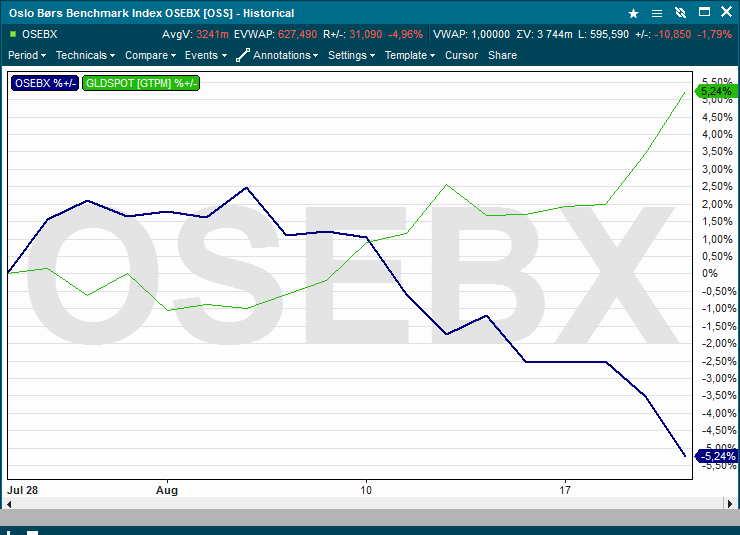This screenshot has height=535, width=740.
Task: Click the left scroll arrow
Action: tap(8, 504)
